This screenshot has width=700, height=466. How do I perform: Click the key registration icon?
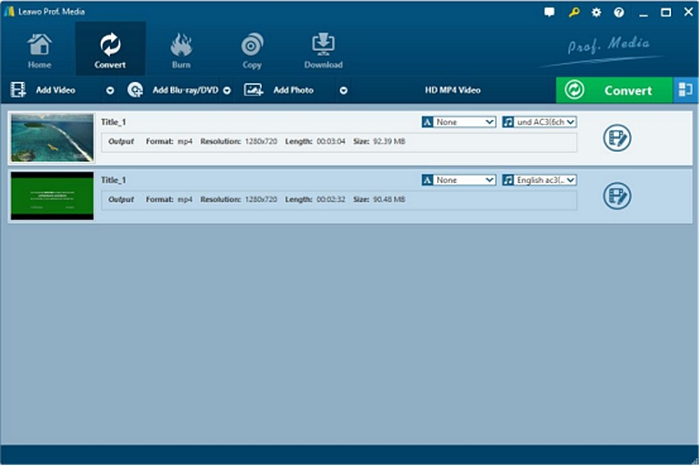574,12
